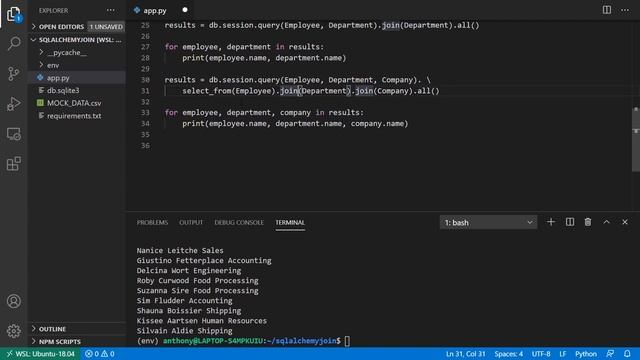Image resolution: width=640 pixels, height=360 pixels.
Task: Open editor more actions ellipsis
Action: [625, 10]
